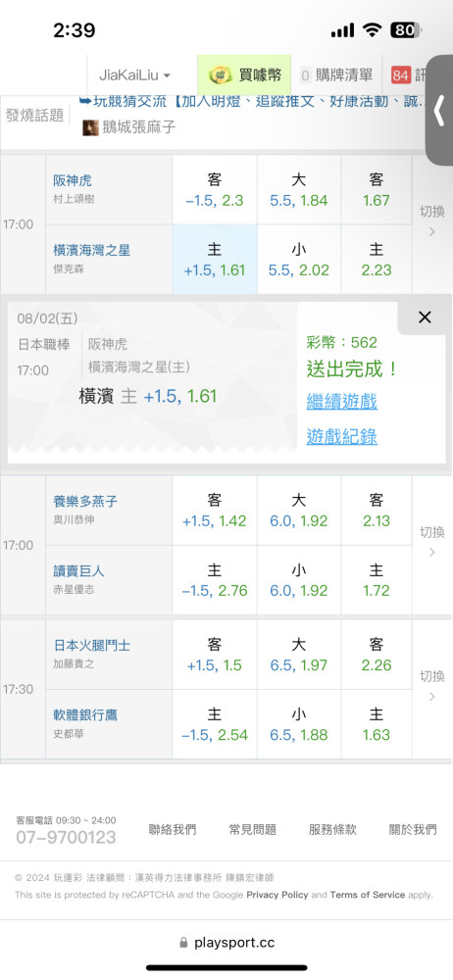Select 客 2.13 moneyline for 養樂多燕子

tap(377, 511)
